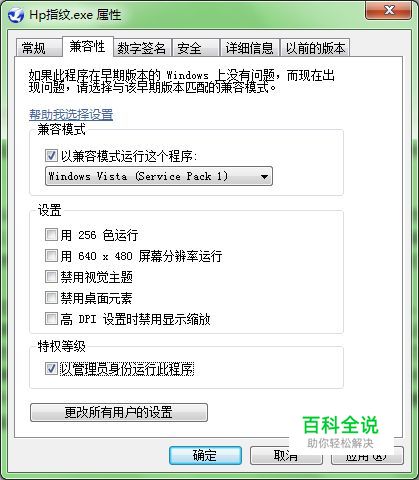Click the 取消 button
Image resolution: width=419 pixels, height=480 pixels.
(x=286, y=455)
